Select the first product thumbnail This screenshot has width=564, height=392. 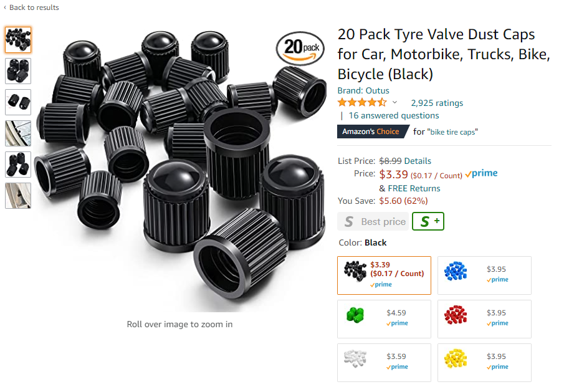pos(18,39)
